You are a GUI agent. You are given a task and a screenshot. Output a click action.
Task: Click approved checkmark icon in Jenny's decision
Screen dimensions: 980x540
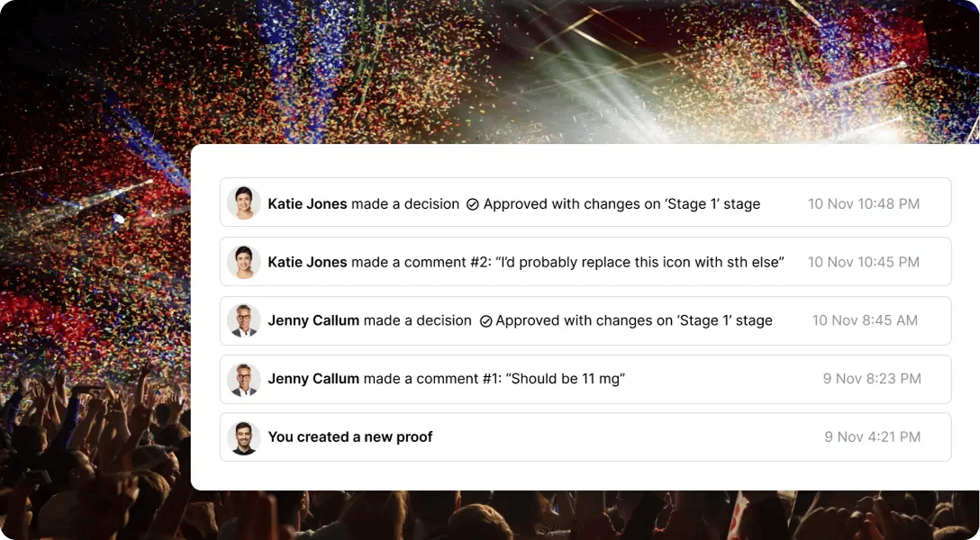click(485, 321)
